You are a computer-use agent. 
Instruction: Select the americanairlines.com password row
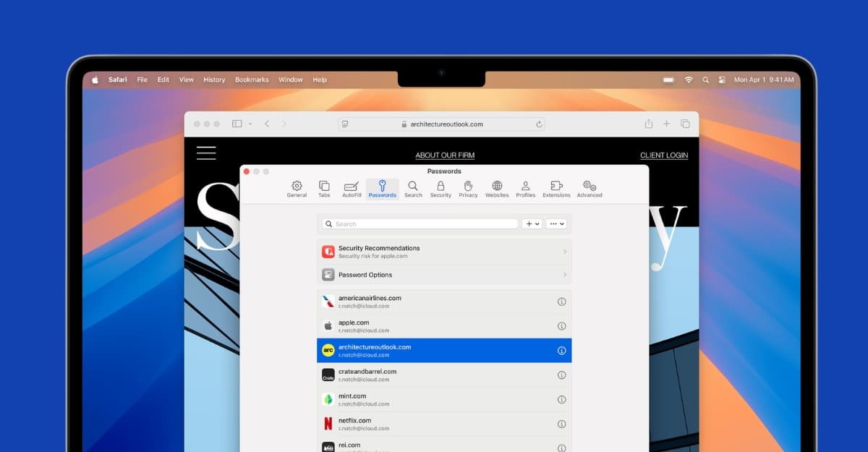(x=444, y=302)
